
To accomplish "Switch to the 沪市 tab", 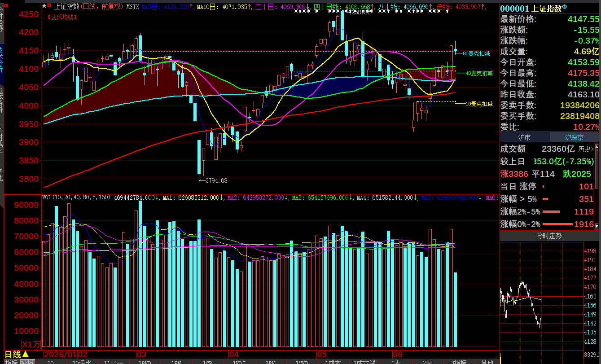I will coord(525,137).
